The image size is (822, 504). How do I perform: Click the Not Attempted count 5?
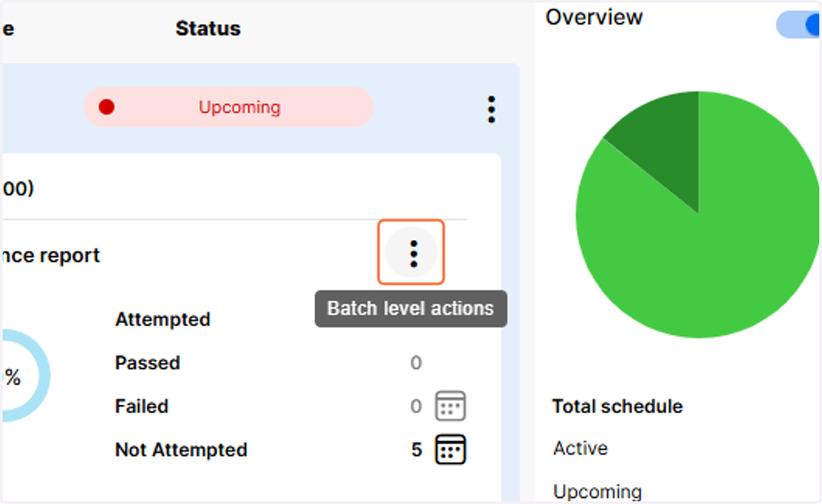coord(416,450)
